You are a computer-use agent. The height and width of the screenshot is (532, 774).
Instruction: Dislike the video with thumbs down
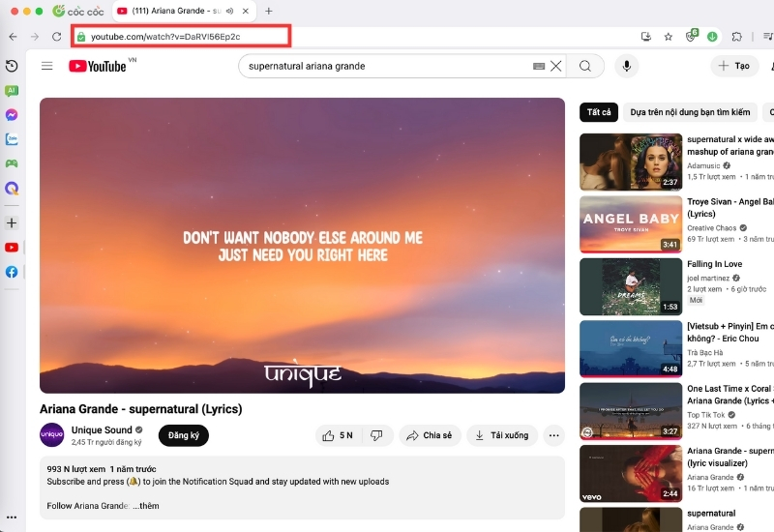click(x=377, y=435)
